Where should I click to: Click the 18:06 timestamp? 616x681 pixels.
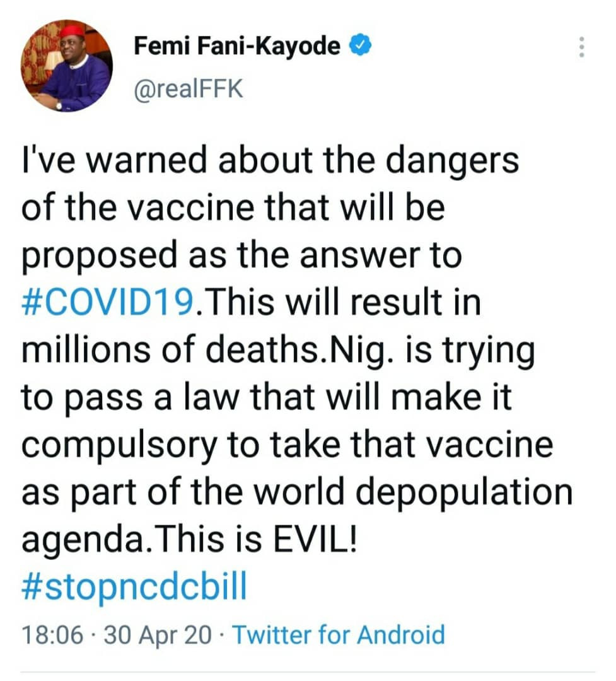(x=52, y=634)
